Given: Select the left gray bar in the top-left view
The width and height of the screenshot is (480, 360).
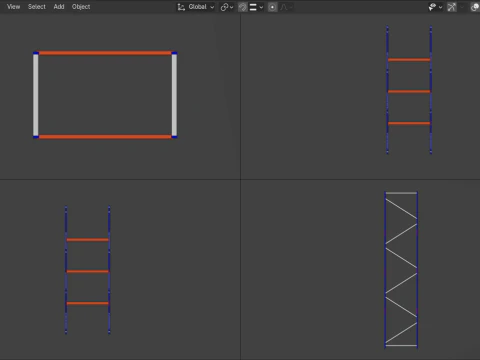Looking at the screenshot, I should (36, 95).
